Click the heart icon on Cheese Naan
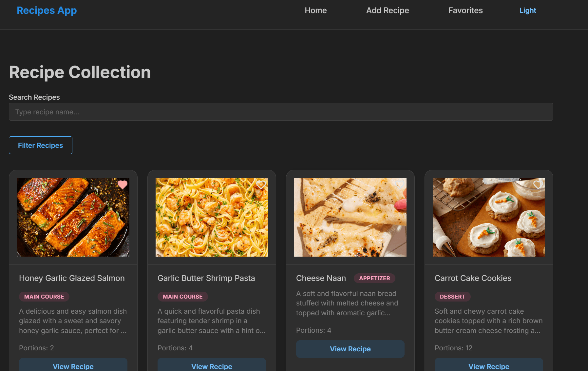588x371 pixels. [400, 185]
